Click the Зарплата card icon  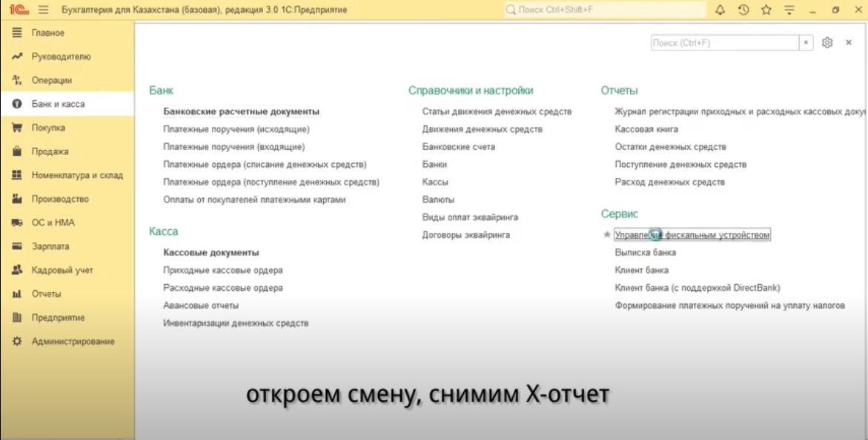17,246
